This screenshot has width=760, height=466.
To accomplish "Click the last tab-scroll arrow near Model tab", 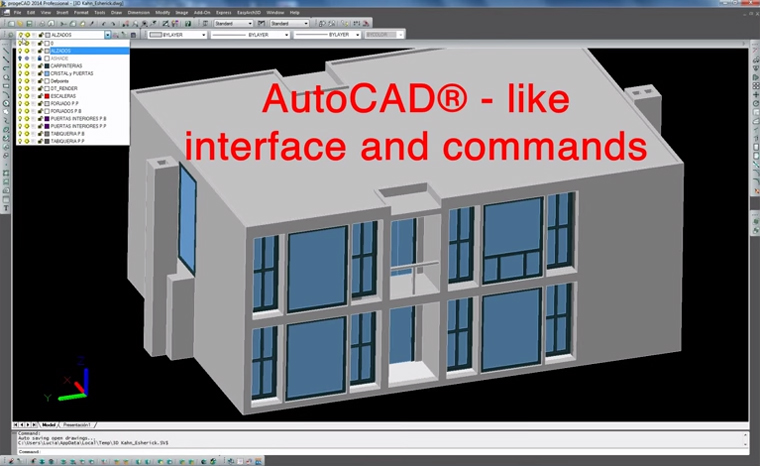I will coord(33,425).
